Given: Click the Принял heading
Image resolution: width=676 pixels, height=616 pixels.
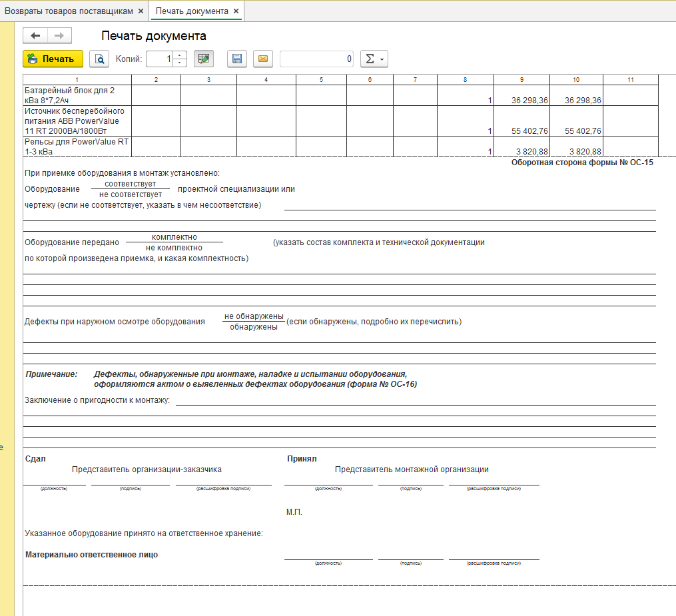Looking at the screenshot, I should 302,459.
